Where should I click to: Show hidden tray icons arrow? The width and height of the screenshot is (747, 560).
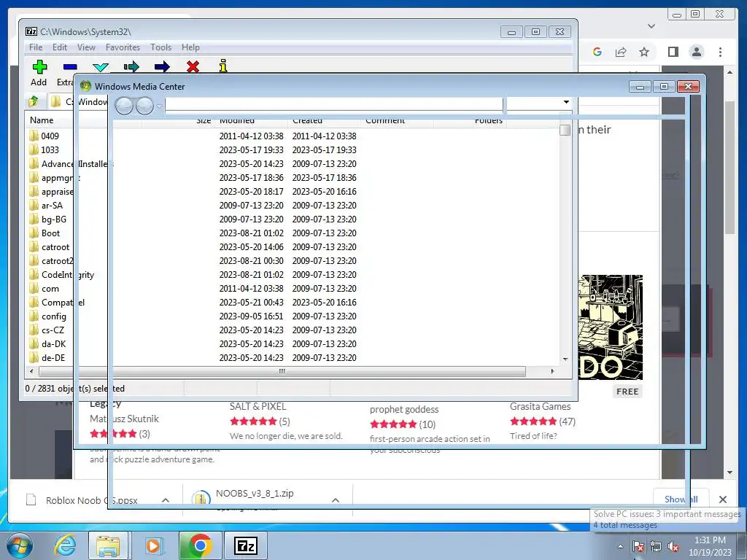point(620,547)
